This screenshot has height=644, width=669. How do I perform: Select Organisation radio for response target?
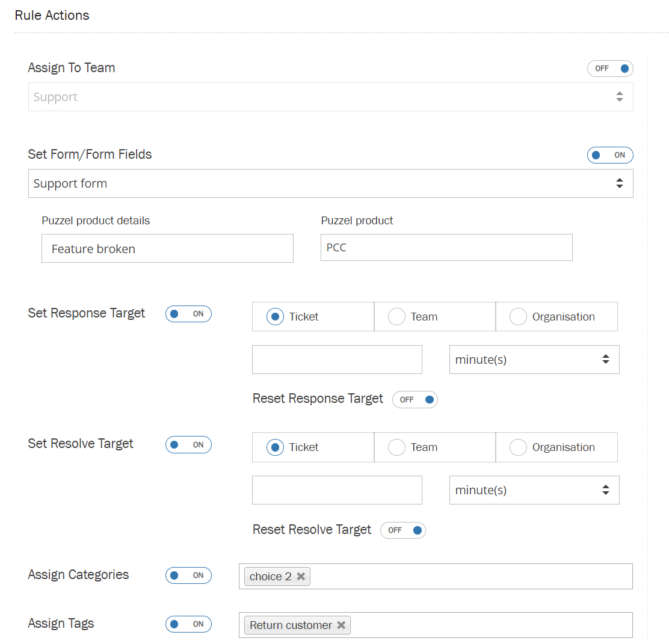[519, 317]
